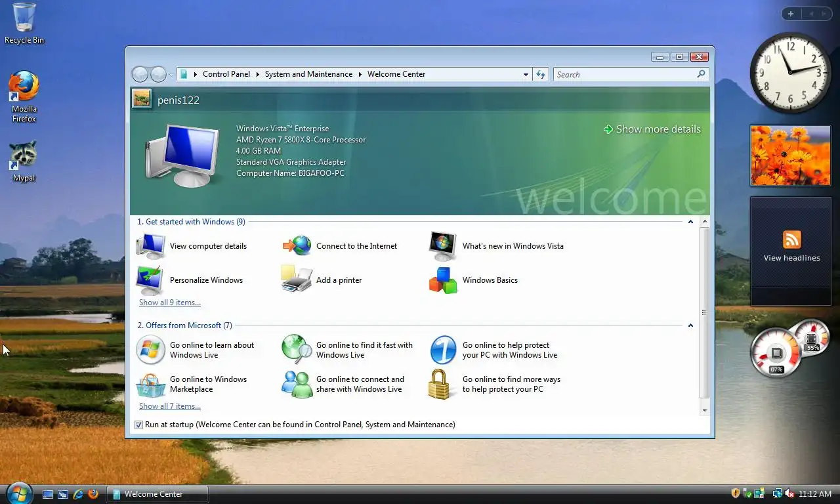Click the search magnifier icon
The image size is (840, 504).
[701, 74]
